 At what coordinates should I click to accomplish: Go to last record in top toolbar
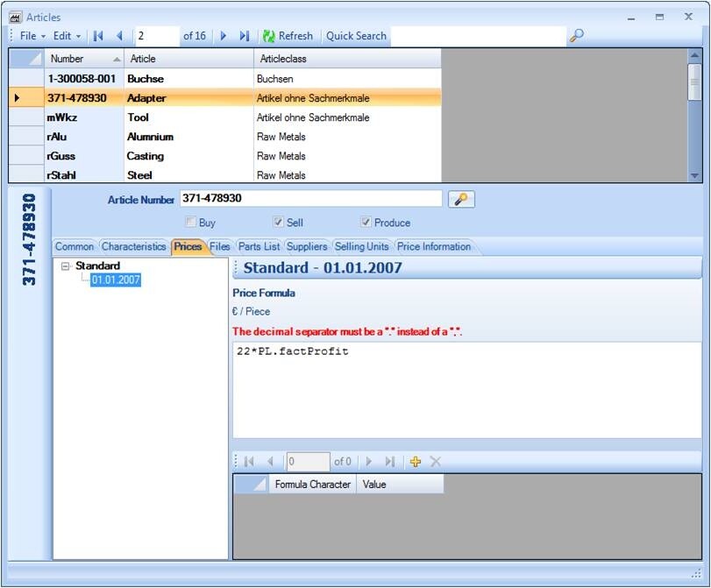point(245,36)
